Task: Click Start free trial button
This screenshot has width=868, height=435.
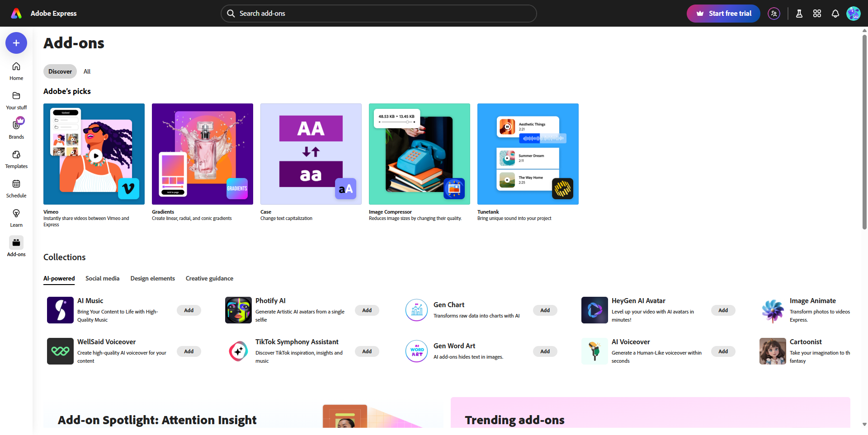Action: pyautogui.click(x=723, y=14)
